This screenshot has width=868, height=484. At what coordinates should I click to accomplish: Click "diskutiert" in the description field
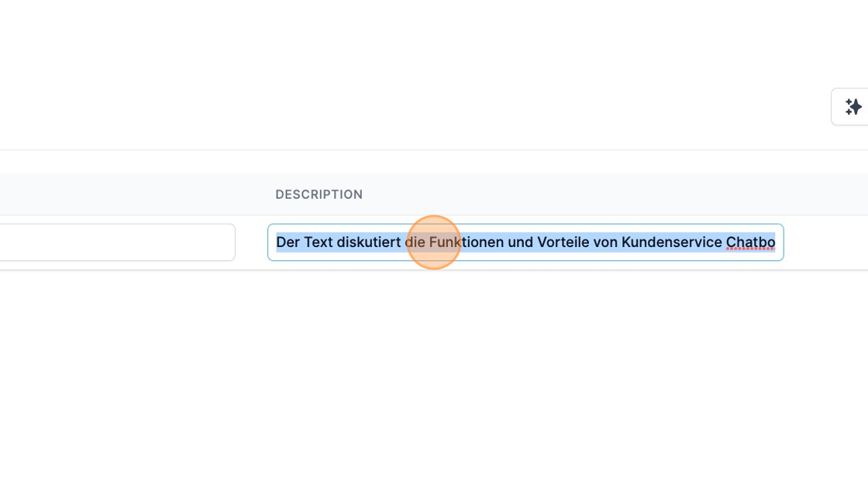click(x=368, y=242)
